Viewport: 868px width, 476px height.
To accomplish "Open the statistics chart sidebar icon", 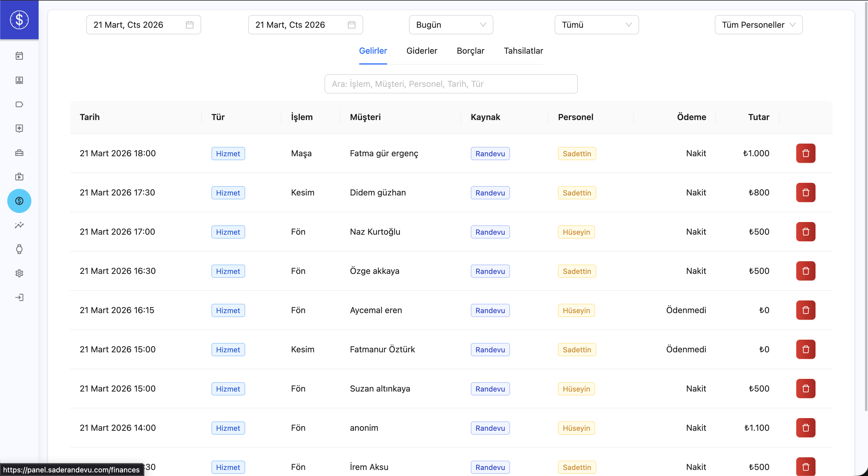I will pyautogui.click(x=19, y=225).
